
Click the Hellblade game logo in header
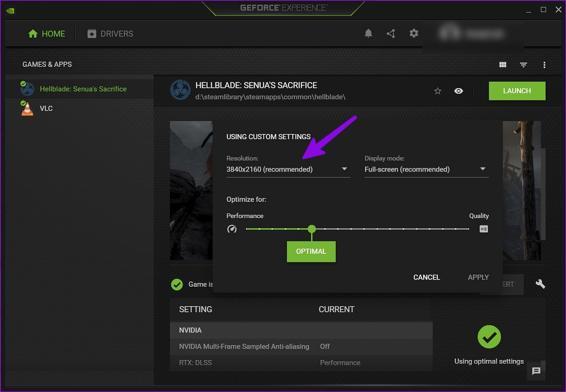[x=180, y=90]
